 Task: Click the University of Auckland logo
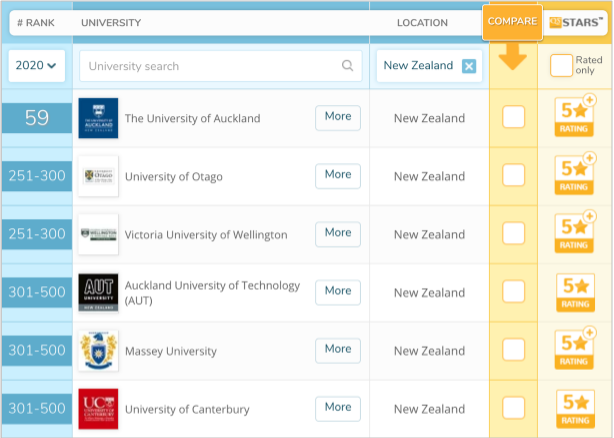pyautogui.click(x=98, y=118)
